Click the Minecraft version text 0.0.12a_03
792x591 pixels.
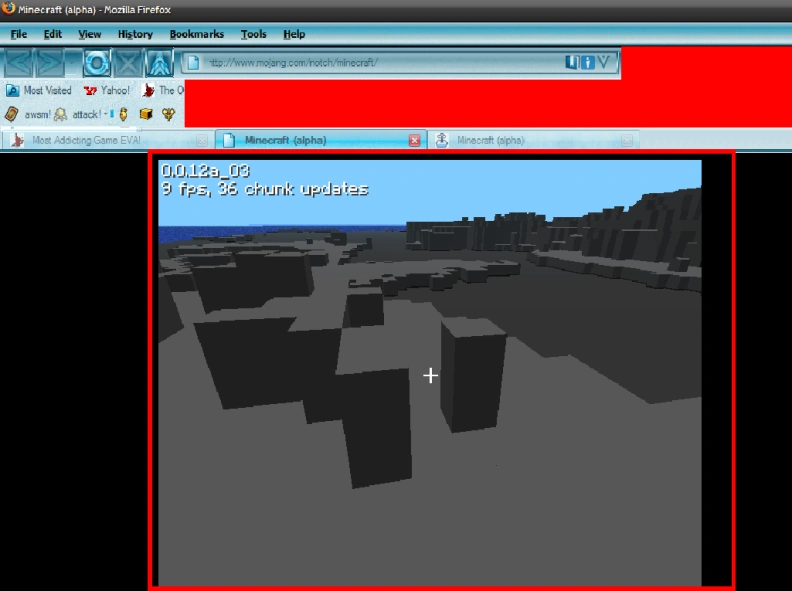(205, 171)
